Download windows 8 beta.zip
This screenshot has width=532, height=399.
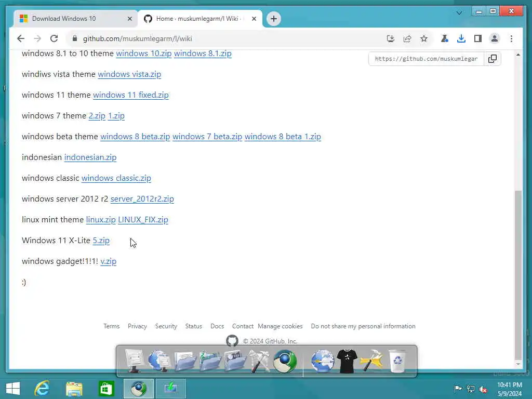pyautogui.click(x=135, y=137)
